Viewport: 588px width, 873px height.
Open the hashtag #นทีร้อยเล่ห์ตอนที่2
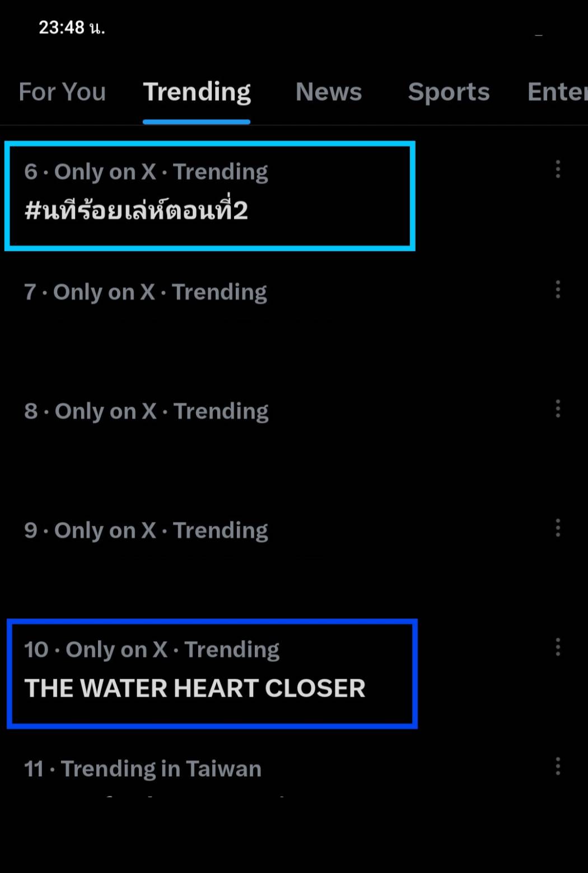point(136,211)
